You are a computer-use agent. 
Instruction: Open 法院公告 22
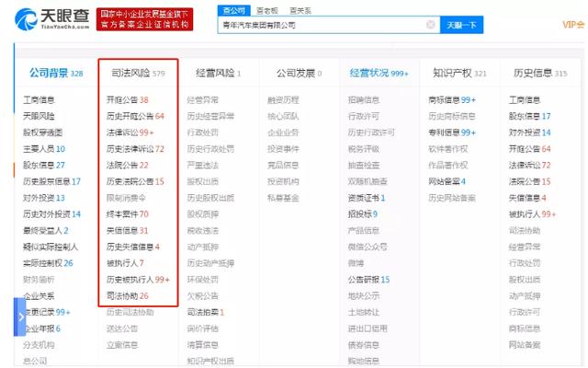(128, 165)
